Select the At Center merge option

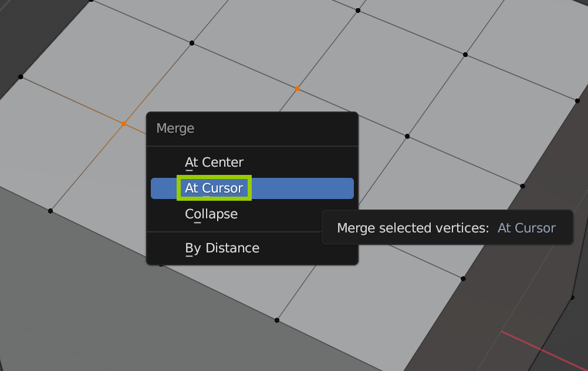click(x=214, y=162)
